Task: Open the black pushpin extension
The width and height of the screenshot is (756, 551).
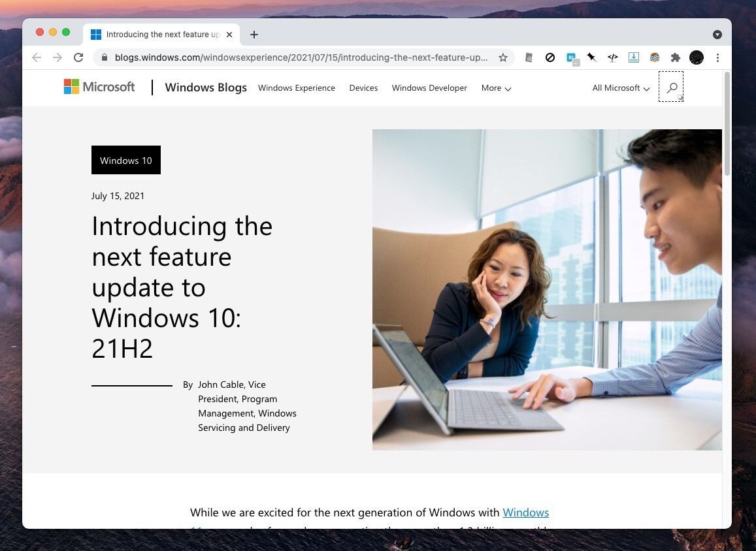Action: [x=591, y=58]
